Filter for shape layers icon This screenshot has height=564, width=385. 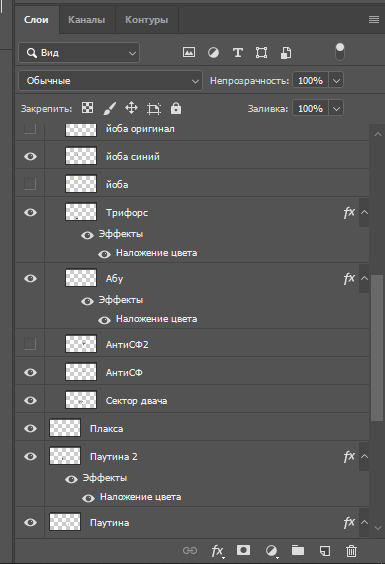point(262,53)
